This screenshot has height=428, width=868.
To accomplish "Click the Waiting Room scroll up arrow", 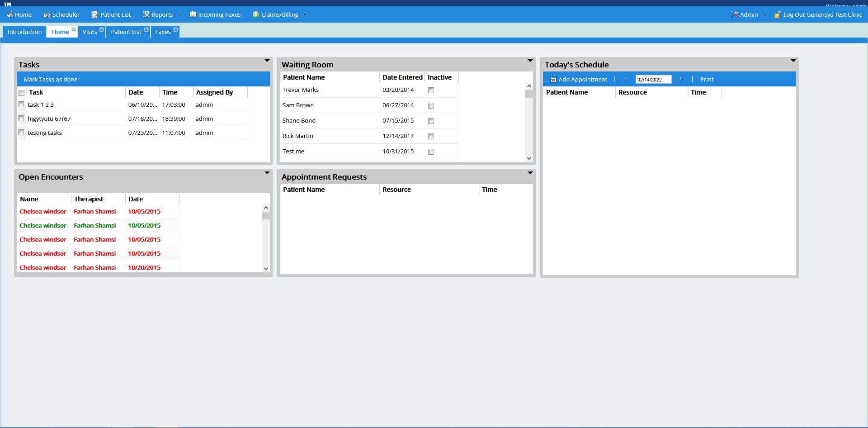I will tap(529, 86).
